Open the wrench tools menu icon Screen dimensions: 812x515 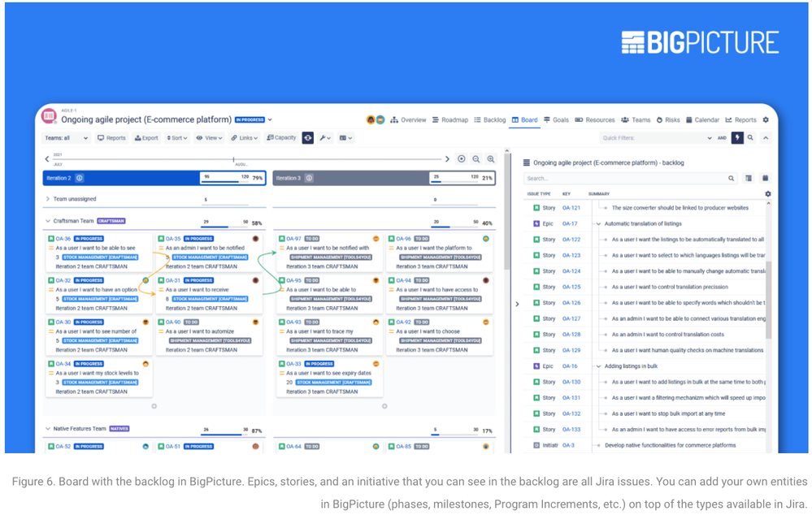(324, 138)
